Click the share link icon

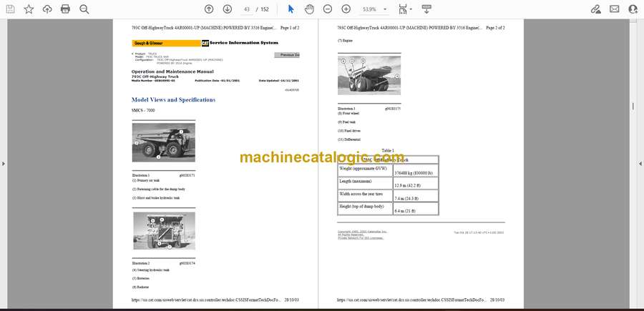[596, 9]
